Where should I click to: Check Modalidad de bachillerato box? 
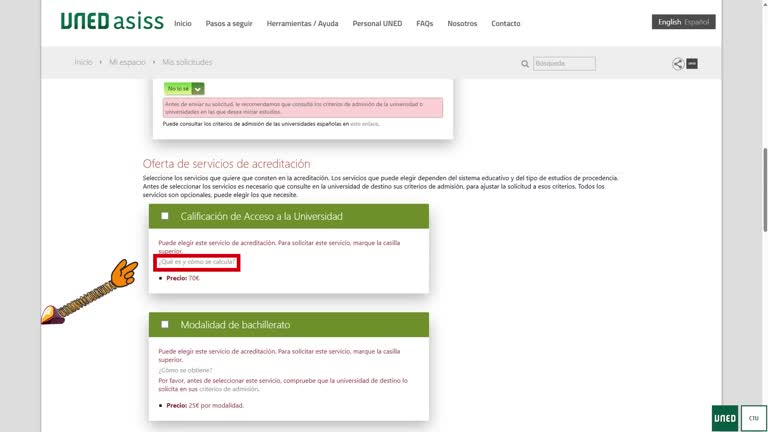coord(165,324)
